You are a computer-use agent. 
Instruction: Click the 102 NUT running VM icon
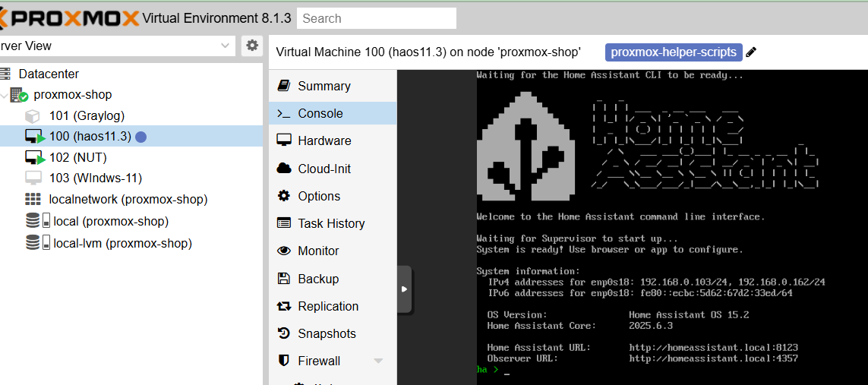tap(35, 158)
